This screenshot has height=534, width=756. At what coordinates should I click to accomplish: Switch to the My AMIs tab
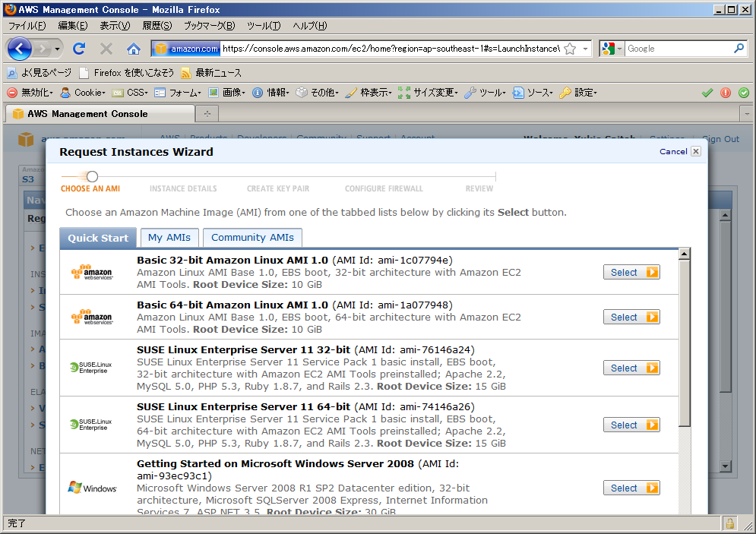169,238
